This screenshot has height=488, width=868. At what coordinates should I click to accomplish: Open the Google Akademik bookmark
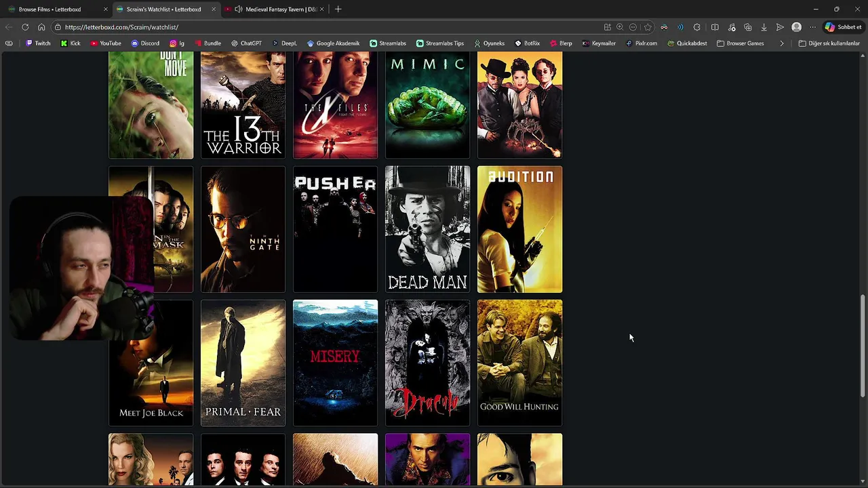[333, 43]
